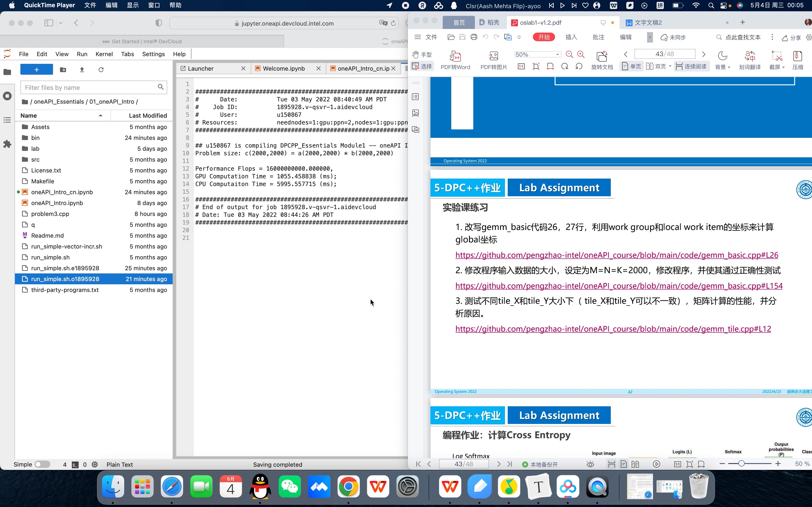812x507 pixels.
Task: Switch to the Welcome.ipynb tab
Action: (x=283, y=68)
